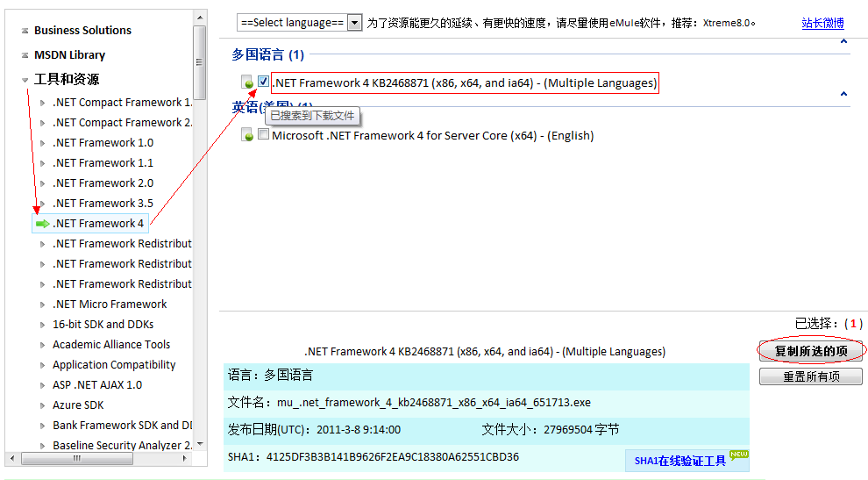The height and width of the screenshot is (480, 868).
Task: Click the sidebar horizontal scroll right arrow
Action: [x=185, y=458]
